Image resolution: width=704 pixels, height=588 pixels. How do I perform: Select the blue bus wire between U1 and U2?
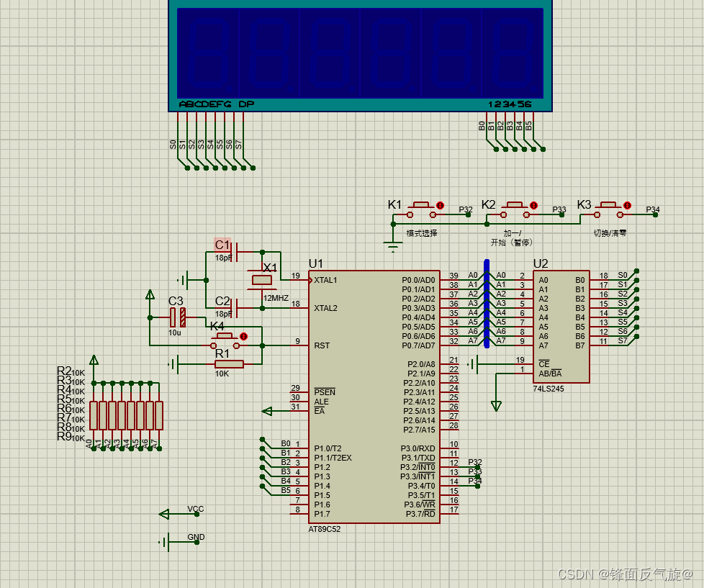[487, 304]
